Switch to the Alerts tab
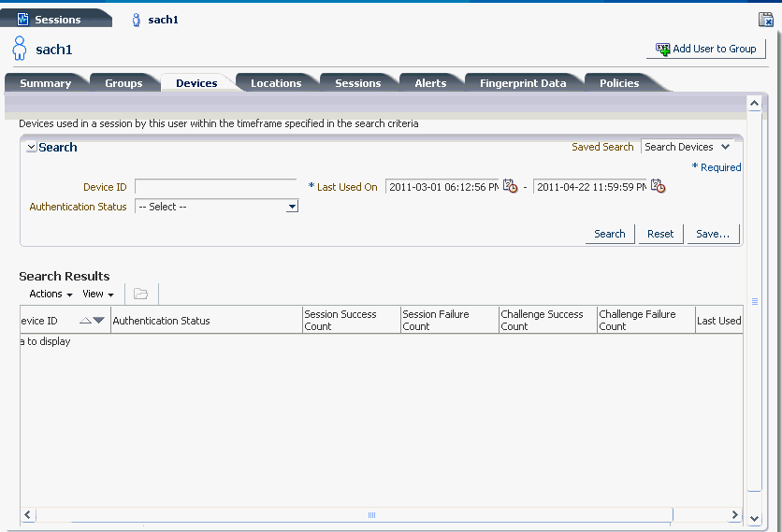The width and height of the screenshot is (782, 532). tap(430, 83)
